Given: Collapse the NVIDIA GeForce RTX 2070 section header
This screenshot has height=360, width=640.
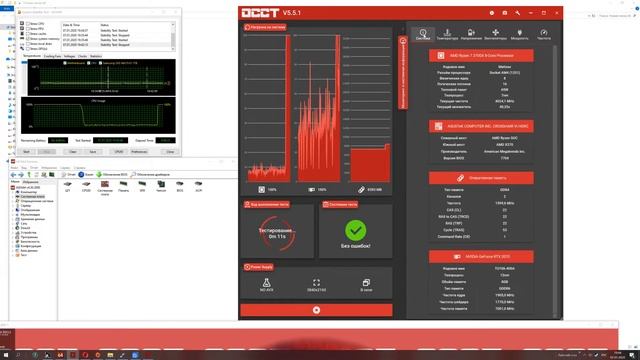Looking at the screenshot, I should [481, 257].
